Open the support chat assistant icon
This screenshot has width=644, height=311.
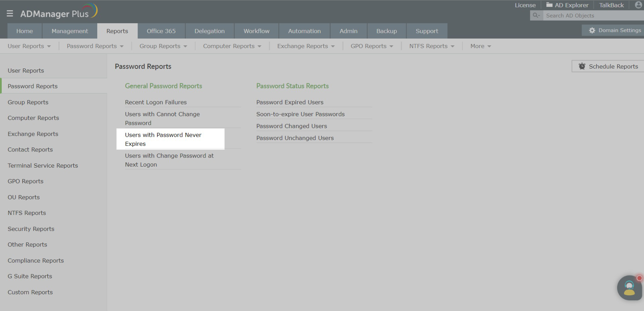(630, 288)
